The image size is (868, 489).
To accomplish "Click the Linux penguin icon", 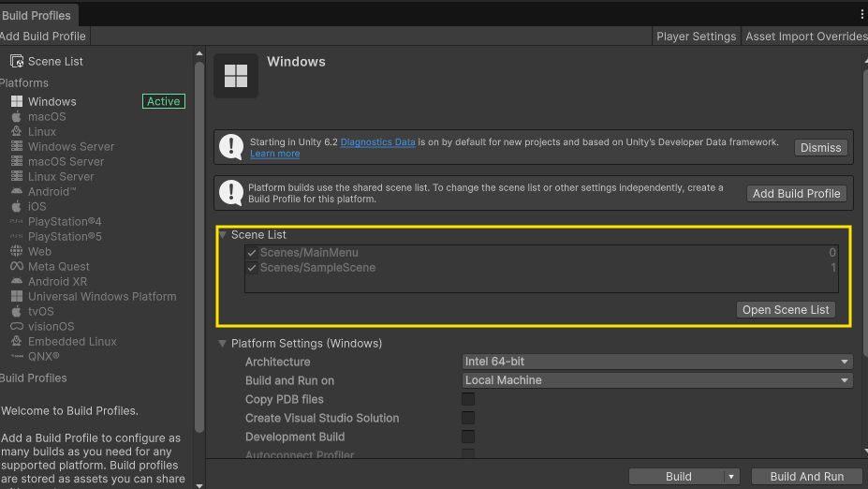I will pos(17,131).
